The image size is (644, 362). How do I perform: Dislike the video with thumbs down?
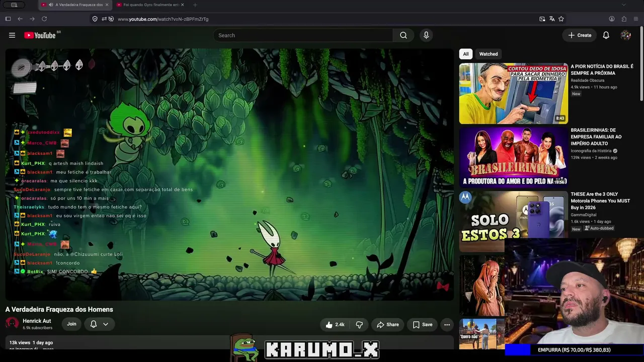(x=359, y=325)
